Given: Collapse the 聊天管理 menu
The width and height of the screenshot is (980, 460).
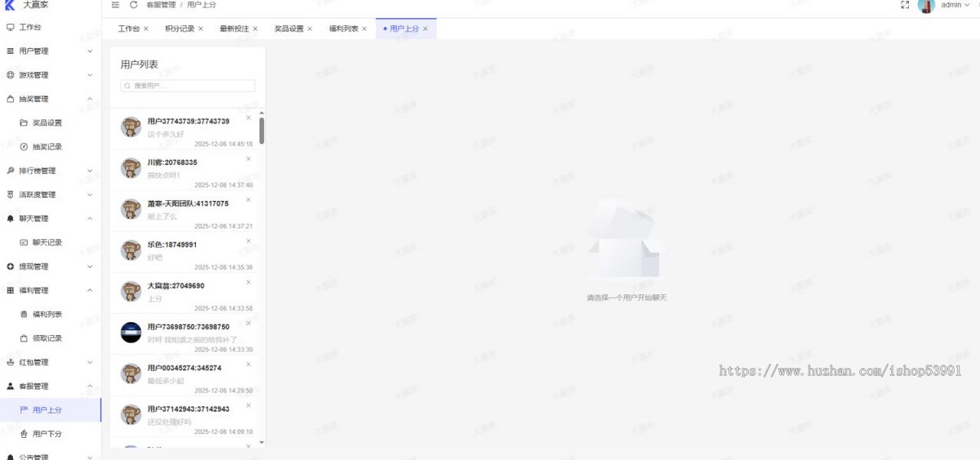Looking at the screenshot, I should 51,218.
